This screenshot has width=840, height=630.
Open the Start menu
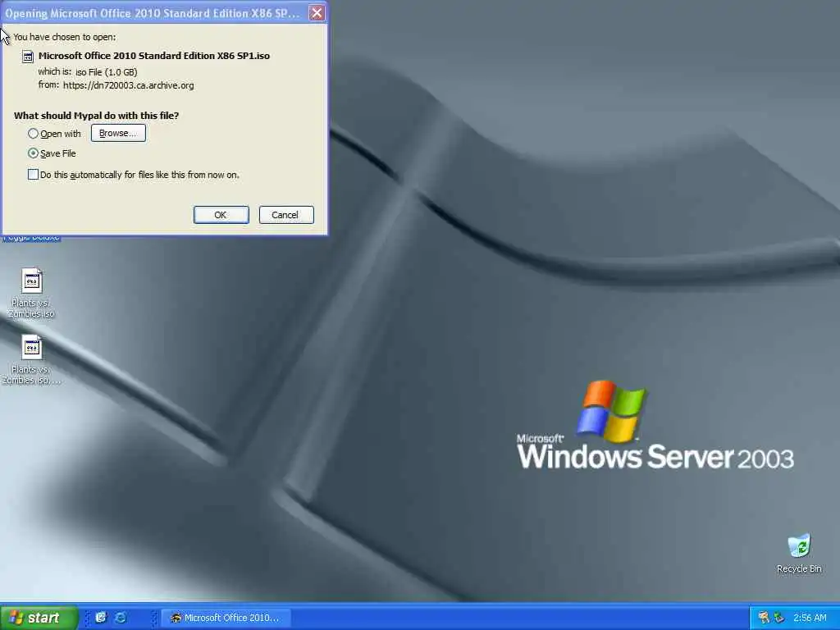click(x=39, y=618)
